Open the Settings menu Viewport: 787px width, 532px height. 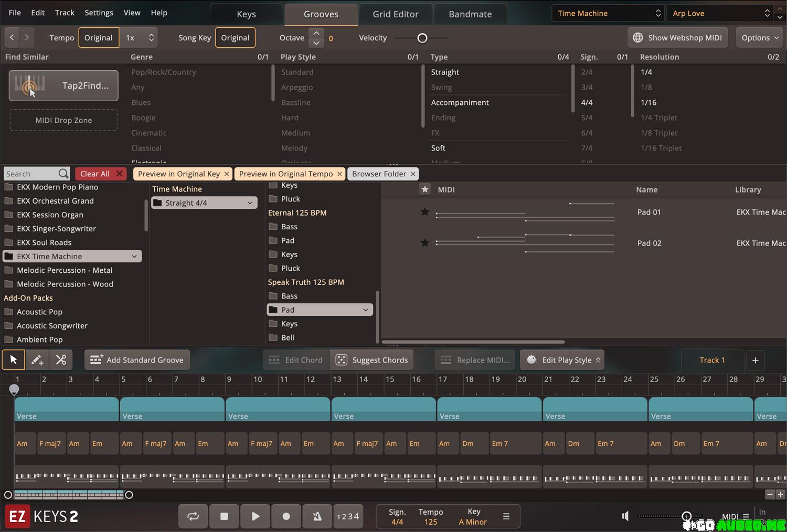[99, 13]
